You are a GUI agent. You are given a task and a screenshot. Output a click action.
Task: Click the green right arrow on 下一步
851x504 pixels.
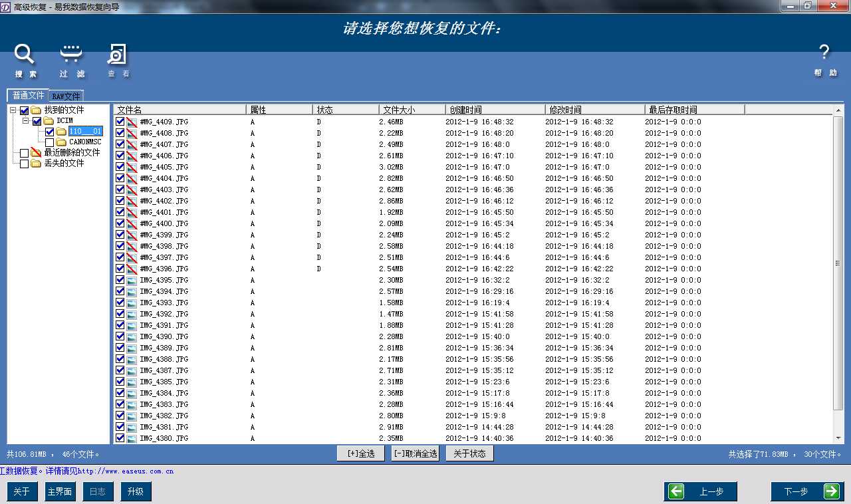point(832,491)
